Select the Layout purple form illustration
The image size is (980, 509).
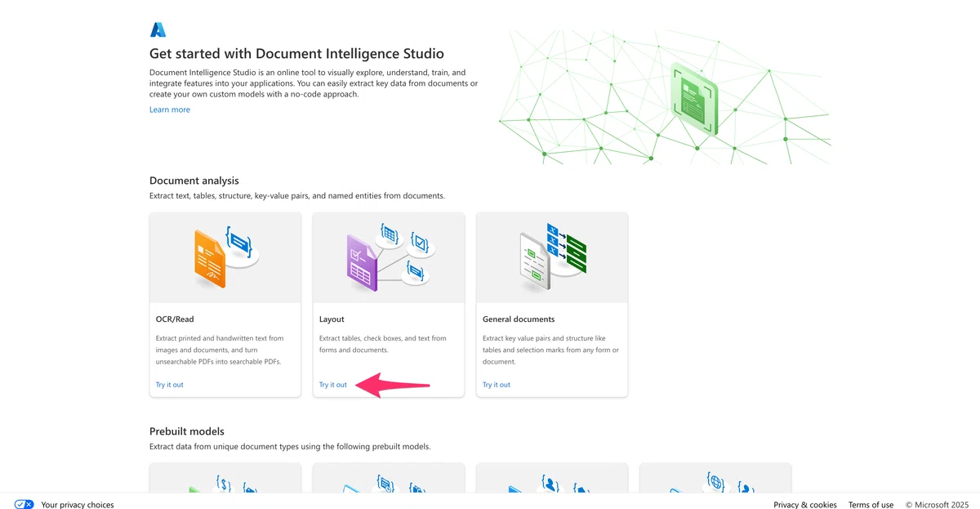pos(389,257)
